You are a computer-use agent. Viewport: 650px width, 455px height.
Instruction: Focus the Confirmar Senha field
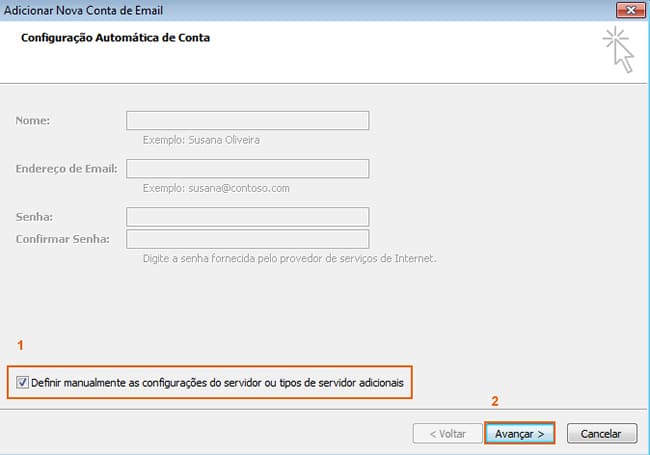pyautogui.click(x=247, y=239)
